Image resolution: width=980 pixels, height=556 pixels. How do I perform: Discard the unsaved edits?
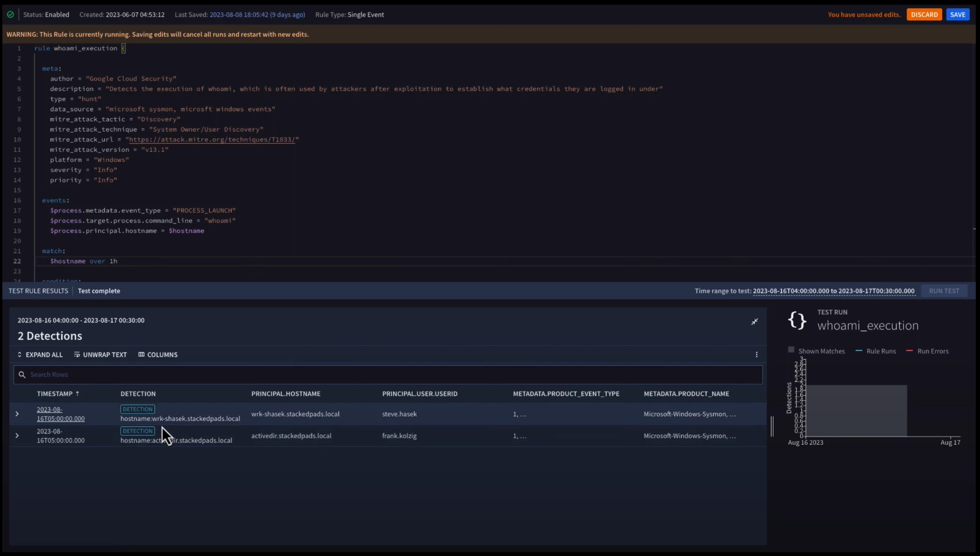[x=924, y=15]
